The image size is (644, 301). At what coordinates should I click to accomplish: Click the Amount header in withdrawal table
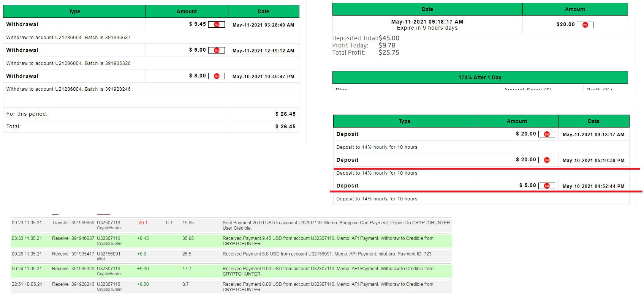tap(187, 11)
